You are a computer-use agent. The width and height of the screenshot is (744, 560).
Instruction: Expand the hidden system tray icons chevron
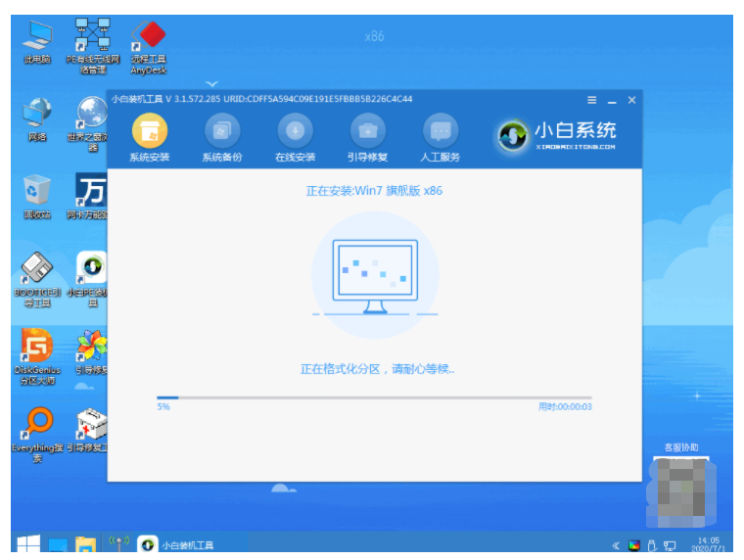616,545
